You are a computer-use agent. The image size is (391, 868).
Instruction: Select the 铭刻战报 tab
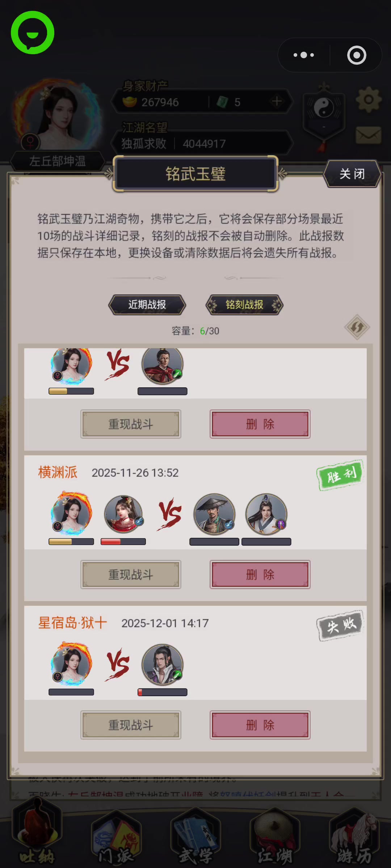coord(244,305)
